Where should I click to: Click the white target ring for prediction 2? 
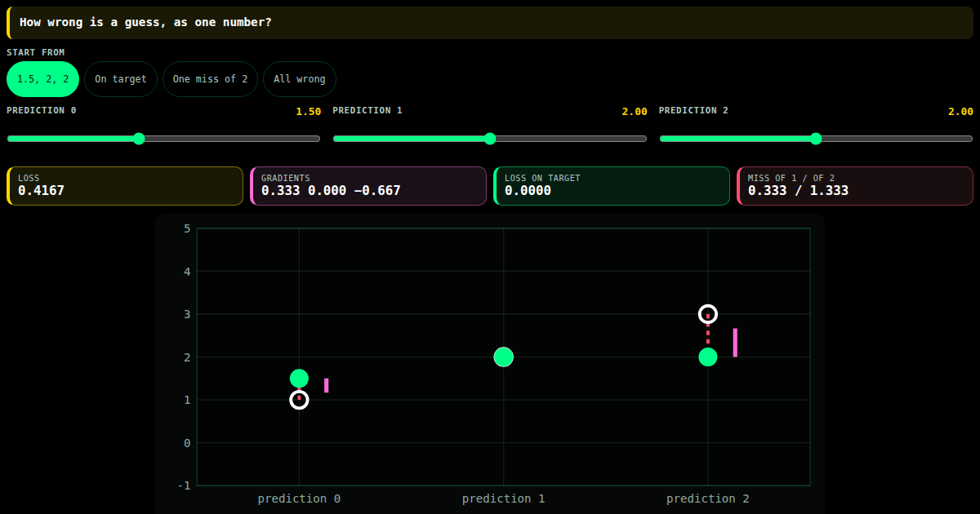(708, 314)
